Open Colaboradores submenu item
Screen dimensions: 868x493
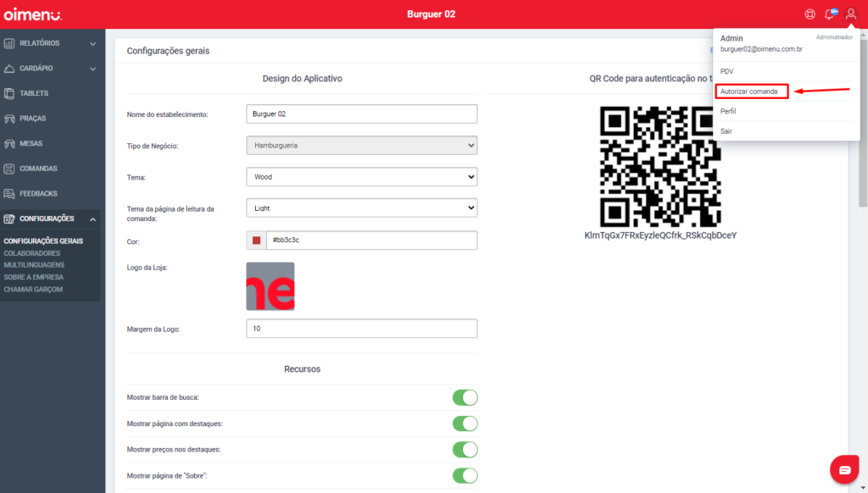[x=32, y=253]
